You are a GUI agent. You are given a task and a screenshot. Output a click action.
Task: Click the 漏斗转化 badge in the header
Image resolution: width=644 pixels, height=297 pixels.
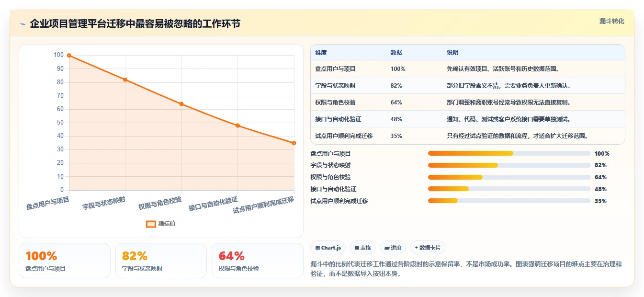[611, 21]
